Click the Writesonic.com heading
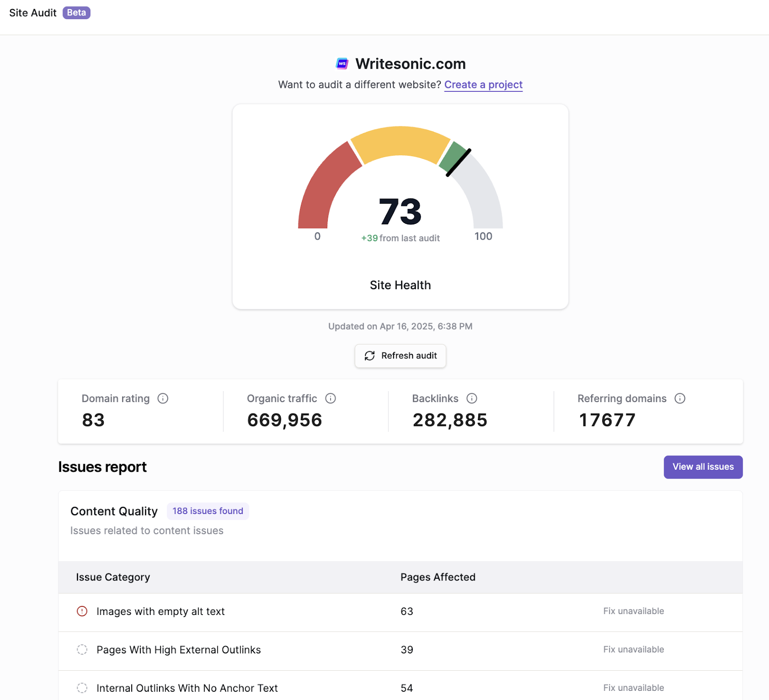 pyautogui.click(x=410, y=64)
